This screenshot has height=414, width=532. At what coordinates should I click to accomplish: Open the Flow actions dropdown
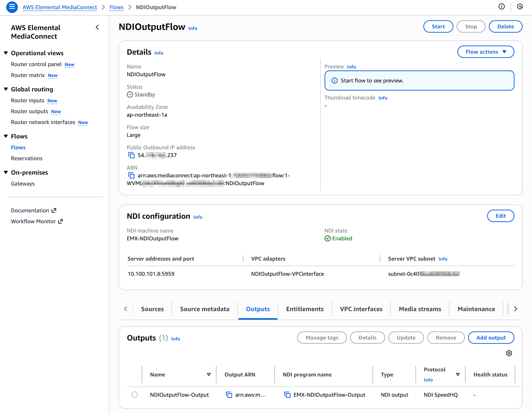pos(485,52)
